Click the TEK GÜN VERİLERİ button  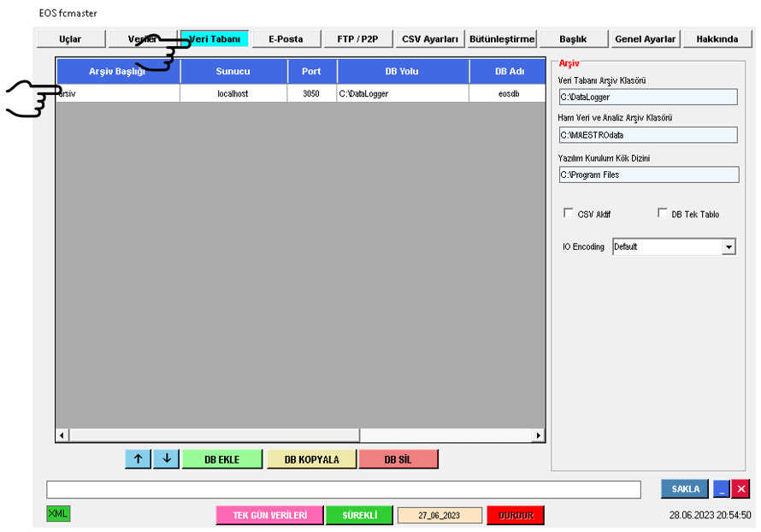pos(270,515)
